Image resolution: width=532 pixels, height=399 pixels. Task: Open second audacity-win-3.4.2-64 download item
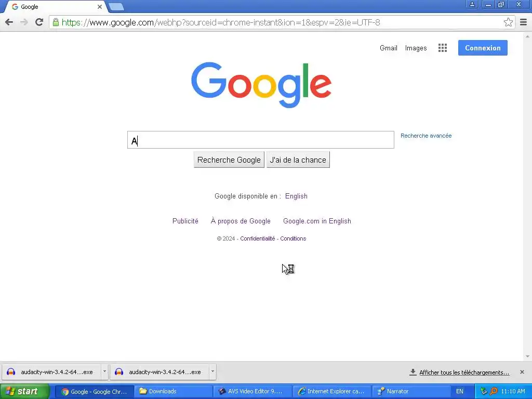160,372
